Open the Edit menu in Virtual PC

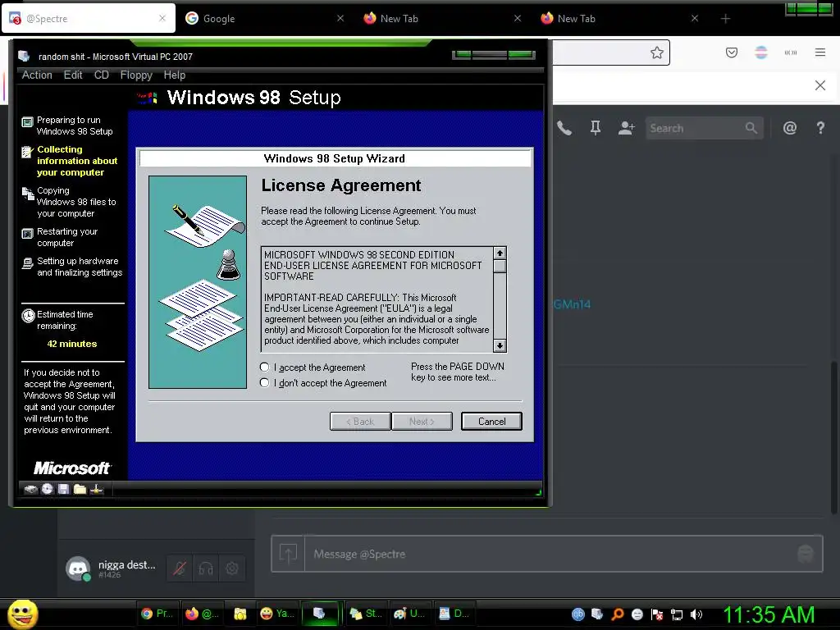coord(73,75)
